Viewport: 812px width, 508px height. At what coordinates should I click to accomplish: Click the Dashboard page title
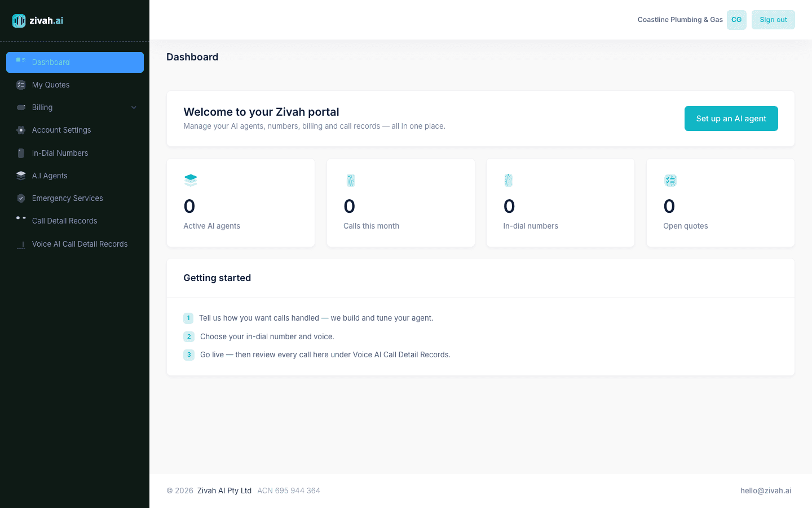point(192,57)
